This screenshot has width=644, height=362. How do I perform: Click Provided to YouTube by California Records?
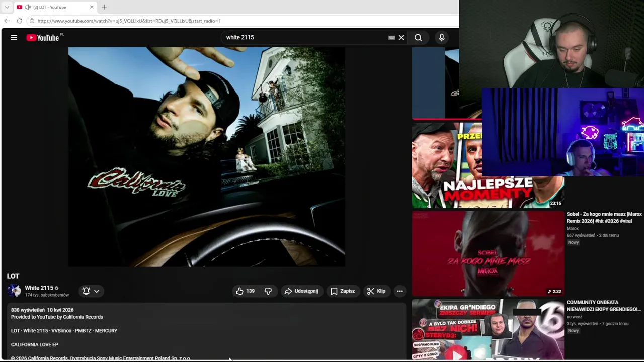click(x=57, y=317)
